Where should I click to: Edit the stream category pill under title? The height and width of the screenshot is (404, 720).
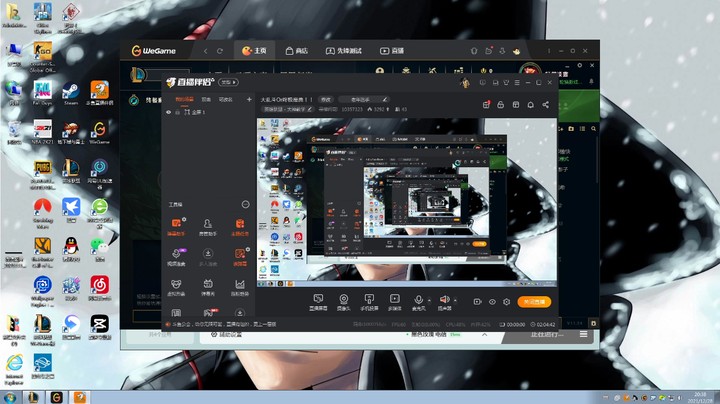point(288,109)
